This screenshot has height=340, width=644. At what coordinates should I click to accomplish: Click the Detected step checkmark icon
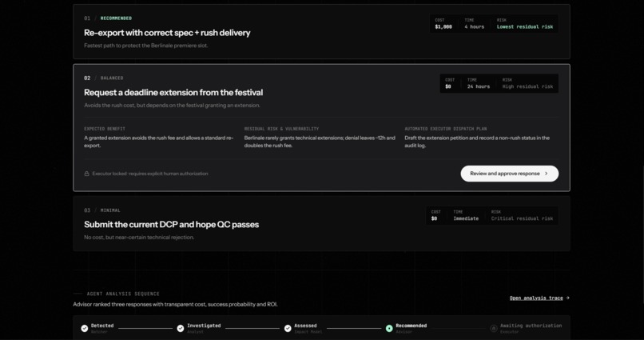(84, 328)
